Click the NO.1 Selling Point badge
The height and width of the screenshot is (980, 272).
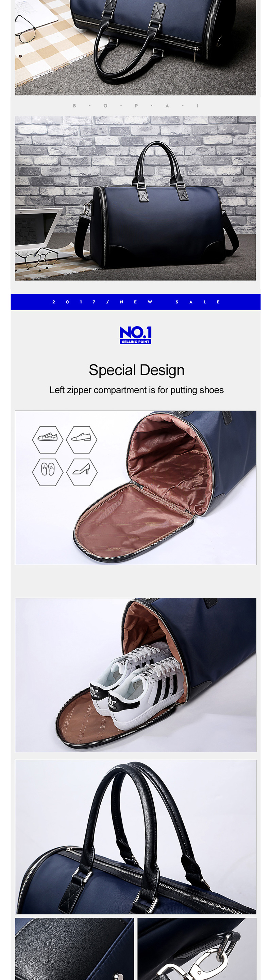pos(135,335)
